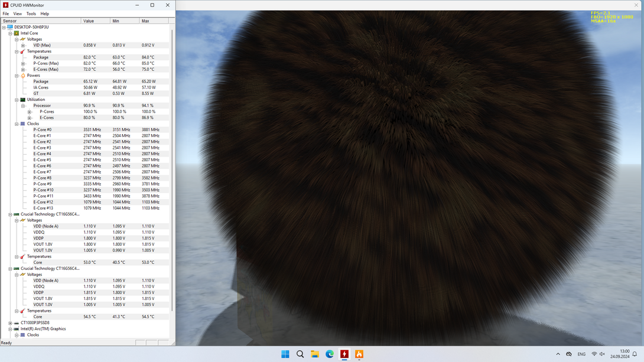Open the Windows Start menu

[285, 354]
